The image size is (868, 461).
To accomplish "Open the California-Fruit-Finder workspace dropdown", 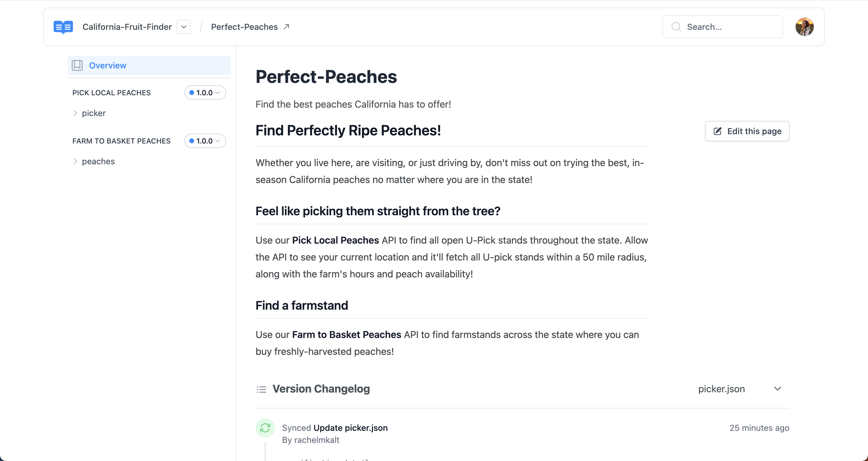I will pos(184,27).
